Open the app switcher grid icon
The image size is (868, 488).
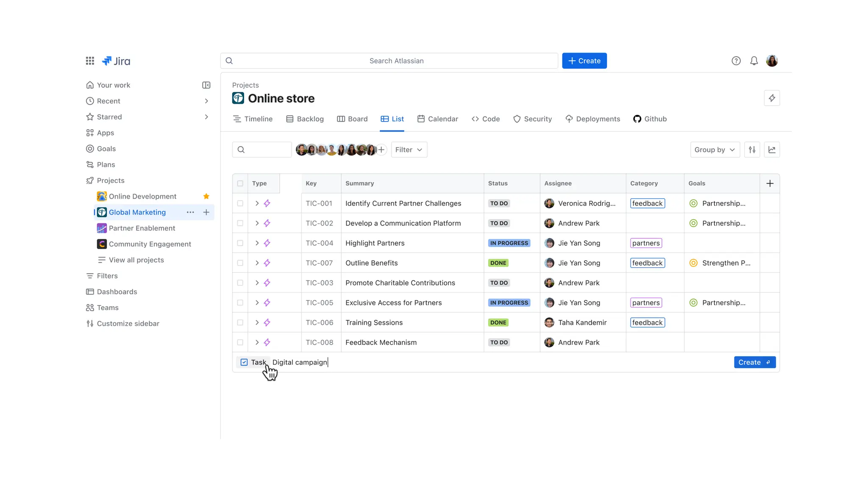coord(90,61)
